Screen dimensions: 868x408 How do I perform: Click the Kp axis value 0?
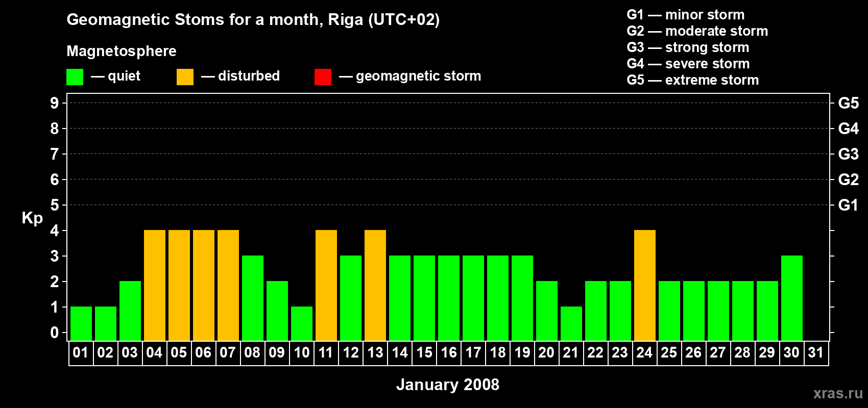(55, 333)
